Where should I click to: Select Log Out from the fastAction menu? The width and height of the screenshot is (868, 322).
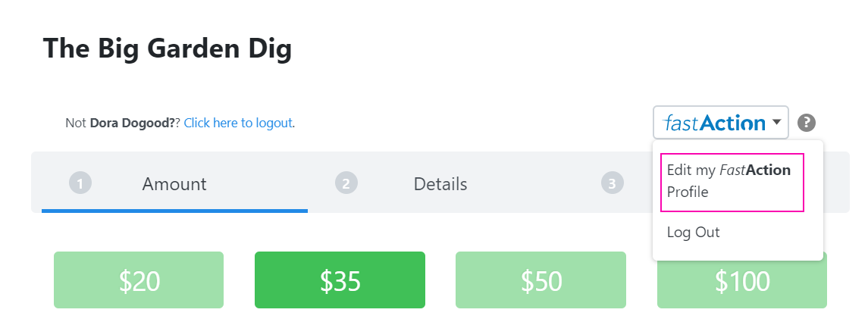click(x=694, y=232)
